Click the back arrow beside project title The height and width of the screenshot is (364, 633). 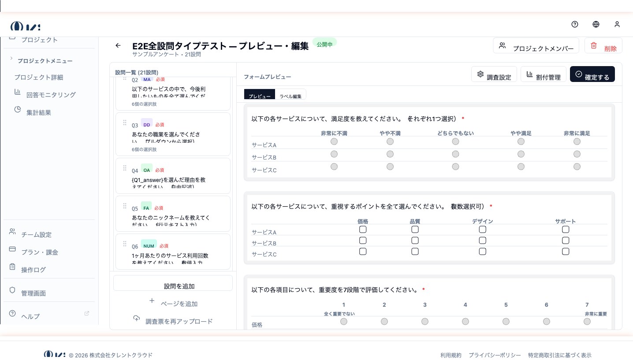pyautogui.click(x=118, y=45)
